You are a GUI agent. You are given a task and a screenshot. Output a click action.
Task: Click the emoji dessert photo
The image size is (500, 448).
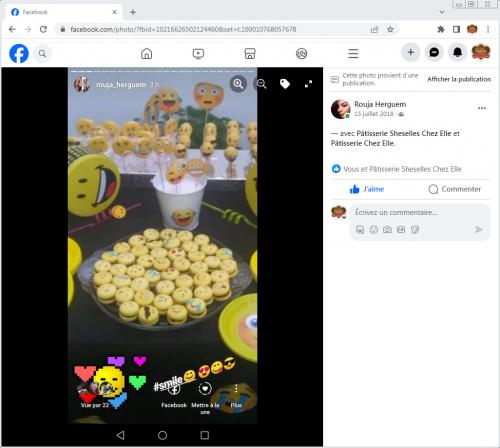162,245
